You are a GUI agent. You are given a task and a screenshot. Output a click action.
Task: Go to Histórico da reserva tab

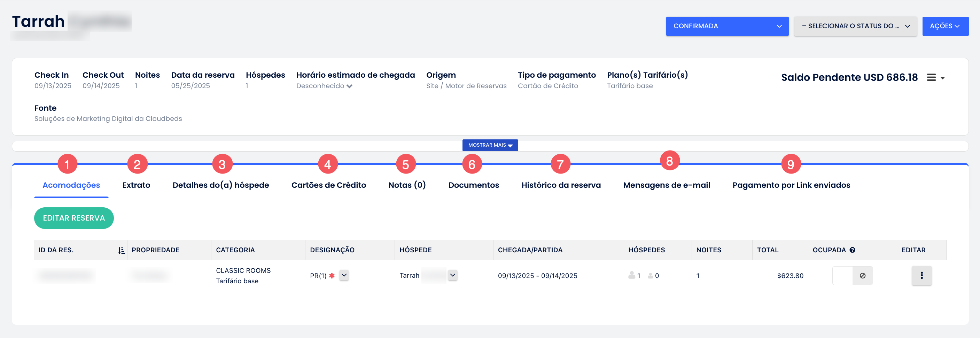tap(561, 185)
